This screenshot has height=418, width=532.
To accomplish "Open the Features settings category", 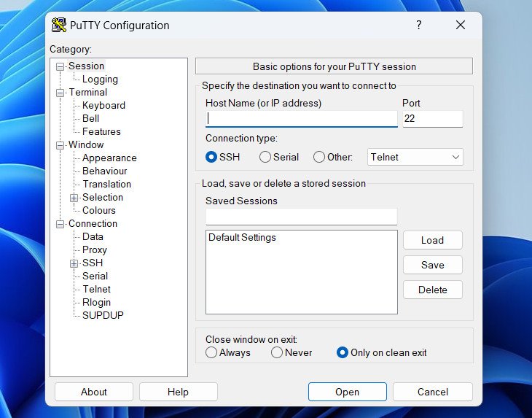I will (101, 132).
